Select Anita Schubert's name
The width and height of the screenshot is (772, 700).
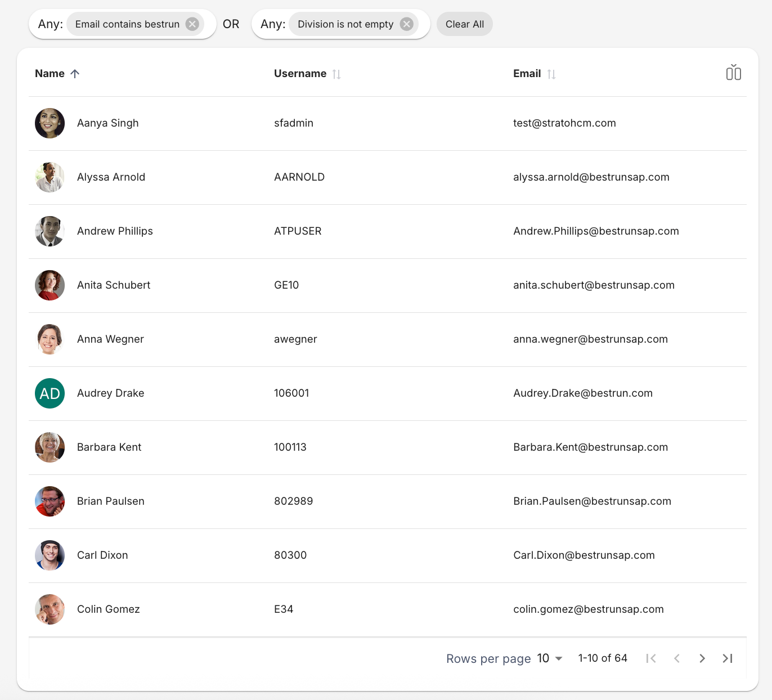click(x=114, y=285)
